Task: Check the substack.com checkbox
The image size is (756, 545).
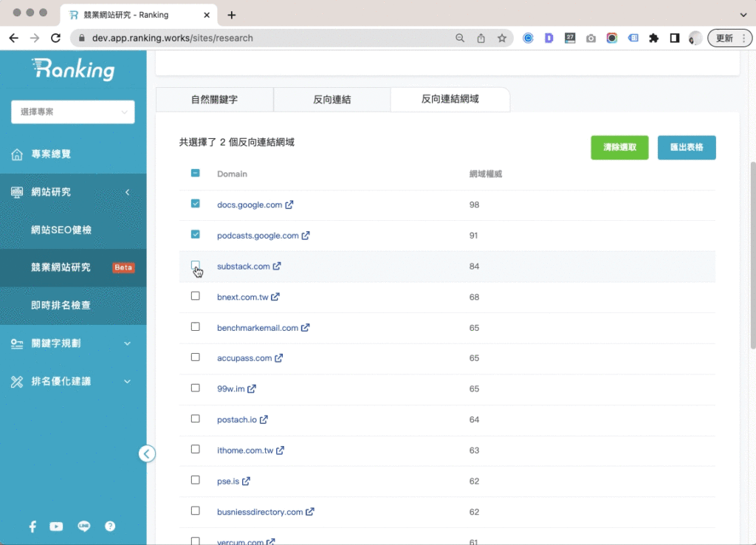Action: [x=195, y=265]
